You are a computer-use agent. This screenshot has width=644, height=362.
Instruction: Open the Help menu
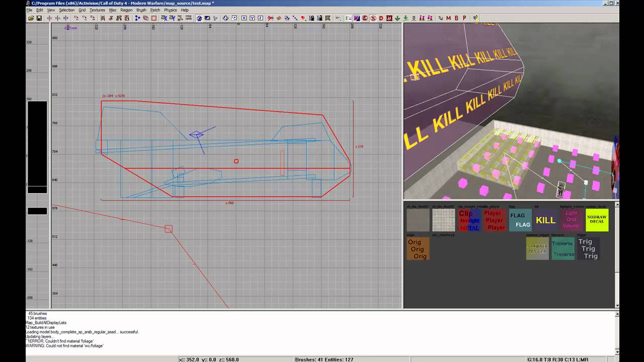[185, 10]
